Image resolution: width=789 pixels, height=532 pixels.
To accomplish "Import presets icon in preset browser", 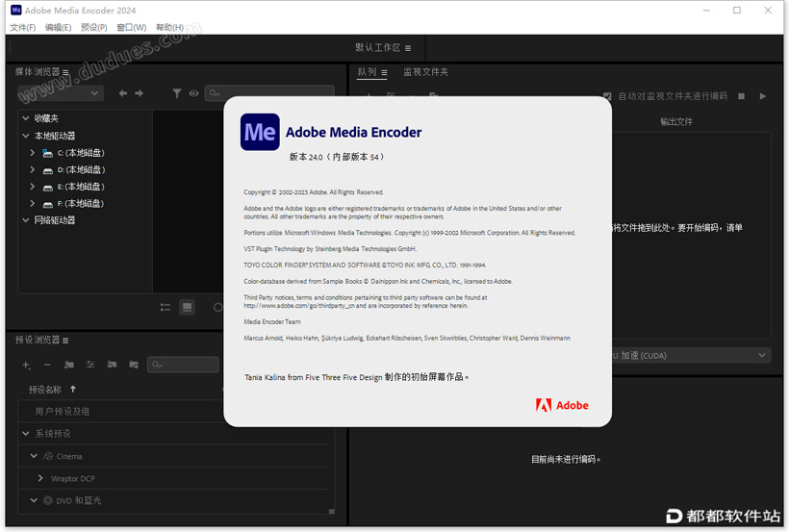I will tap(112, 365).
